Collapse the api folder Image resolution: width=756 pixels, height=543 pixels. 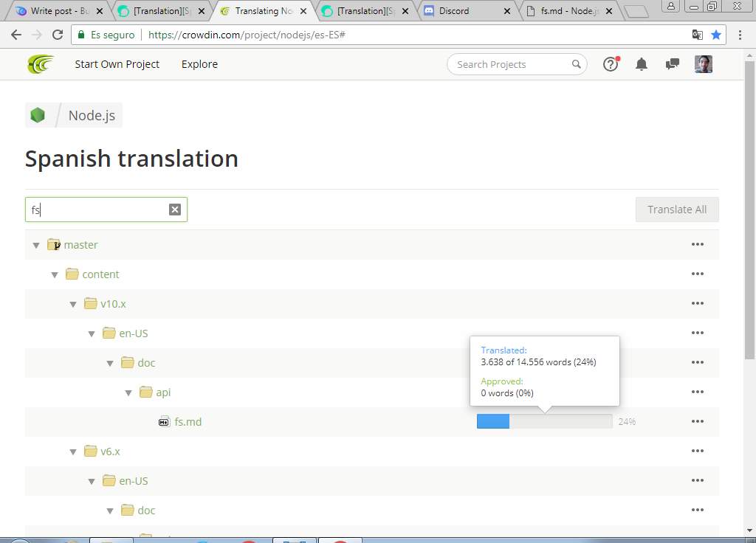tap(128, 392)
